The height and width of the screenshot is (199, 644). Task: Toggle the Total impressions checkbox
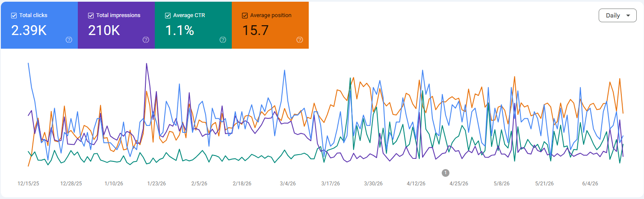[91, 15]
